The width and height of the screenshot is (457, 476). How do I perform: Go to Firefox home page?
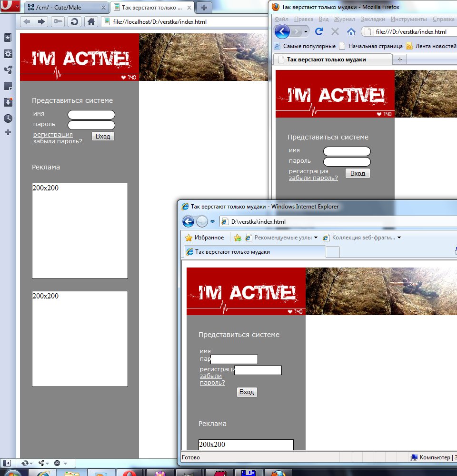(x=351, y=31)
